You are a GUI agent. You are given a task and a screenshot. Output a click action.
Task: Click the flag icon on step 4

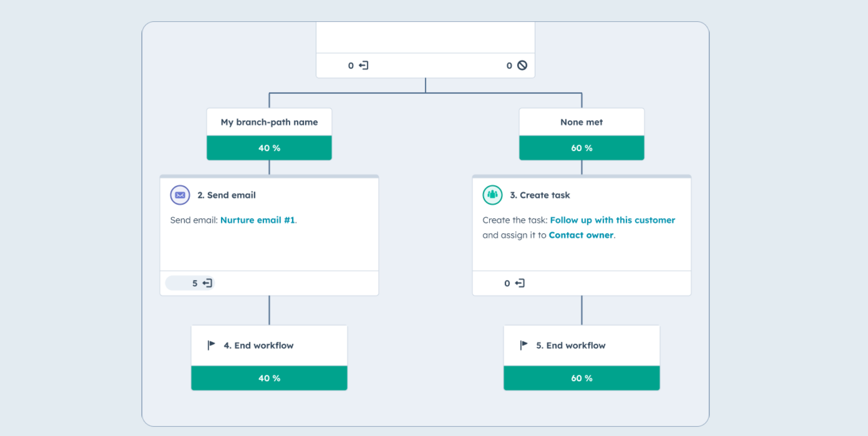tap(211, 345)
